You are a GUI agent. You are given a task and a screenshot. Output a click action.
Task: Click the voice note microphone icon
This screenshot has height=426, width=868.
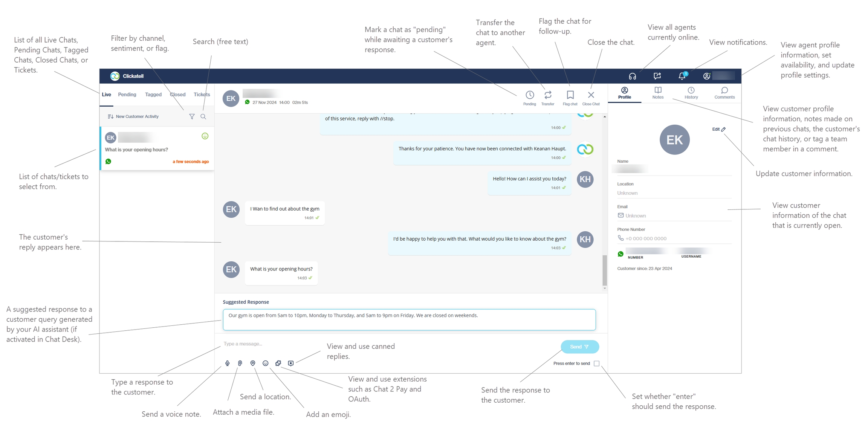[227, 363]
